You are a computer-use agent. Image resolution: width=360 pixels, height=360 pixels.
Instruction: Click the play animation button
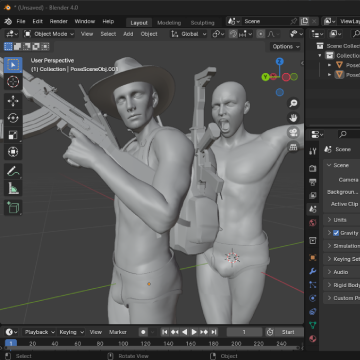click(x=194, y=332)
